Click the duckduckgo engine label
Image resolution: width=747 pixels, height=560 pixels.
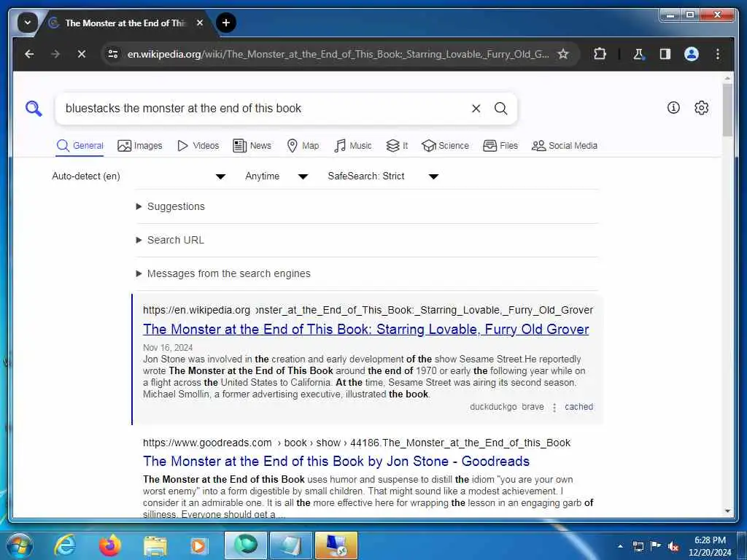coord(493,407)
